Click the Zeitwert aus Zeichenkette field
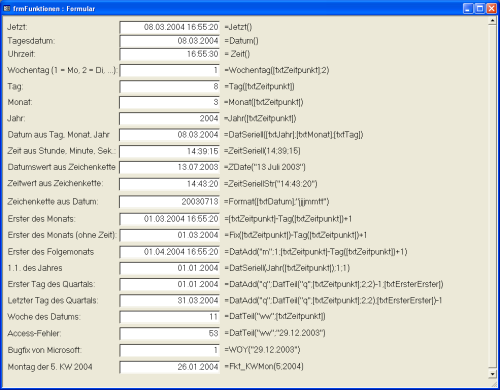 point(169,184)
